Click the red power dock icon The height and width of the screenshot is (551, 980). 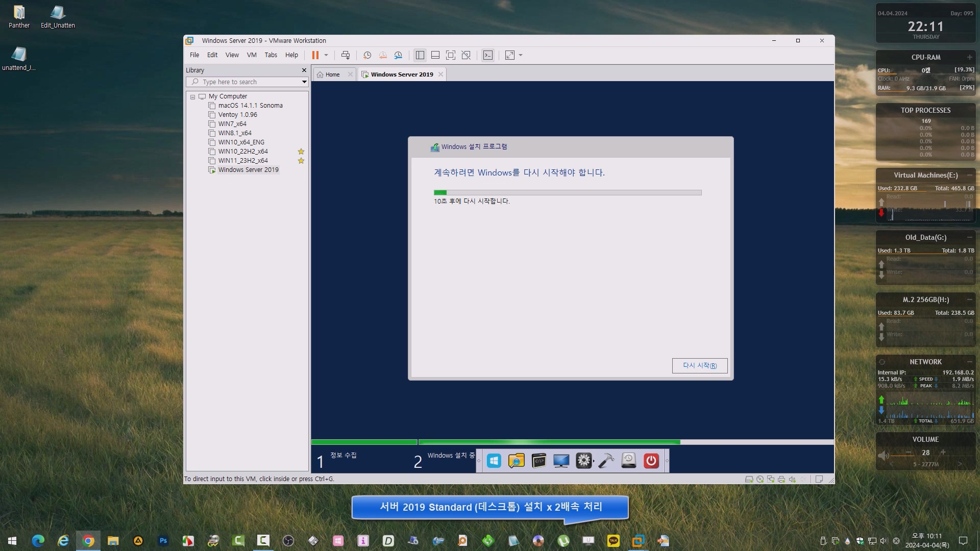651,461
